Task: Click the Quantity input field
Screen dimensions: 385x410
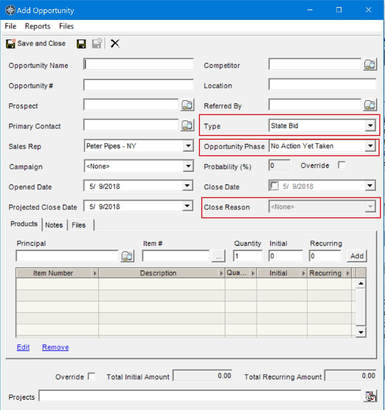Action: (x=248, y=256)
